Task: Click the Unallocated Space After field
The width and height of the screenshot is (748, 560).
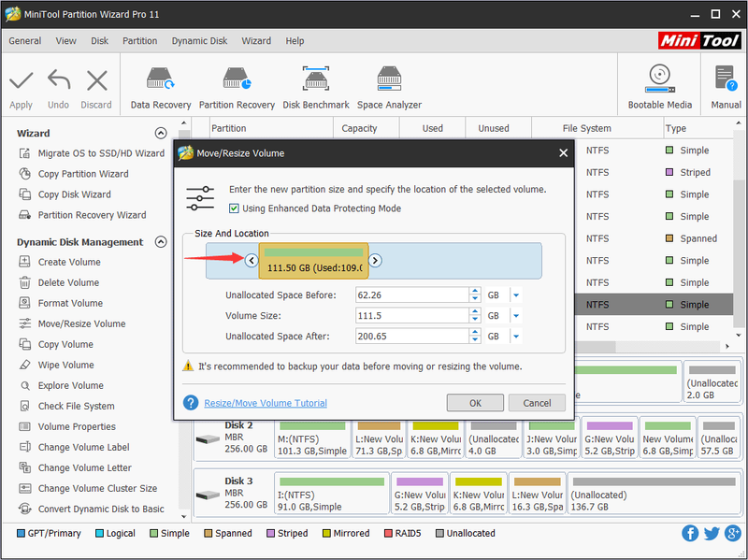Action: 412,337
